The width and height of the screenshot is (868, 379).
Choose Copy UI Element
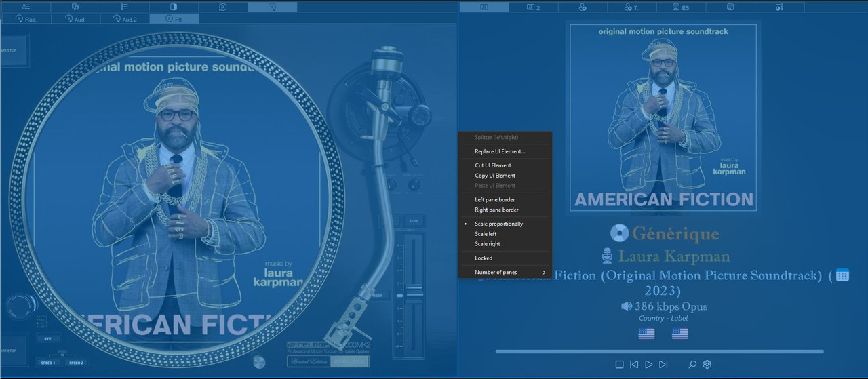tap(505, 176)
